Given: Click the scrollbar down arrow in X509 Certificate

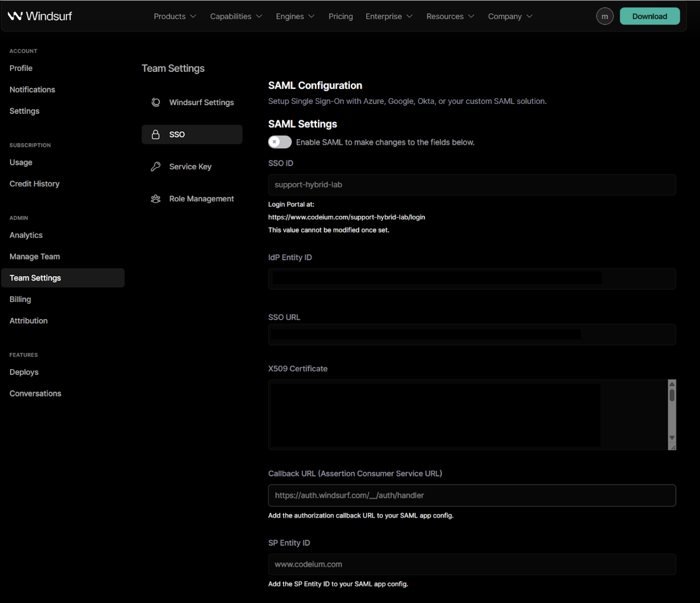Looking at the screenshot, I should click(x=672, y=438).
